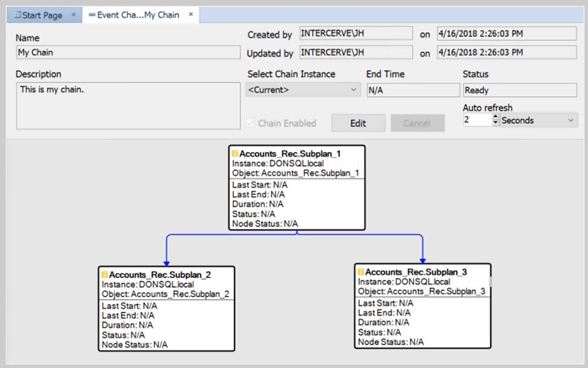
Task: Toggle the Chain Enabled checkbox
Action: [251, 123]
